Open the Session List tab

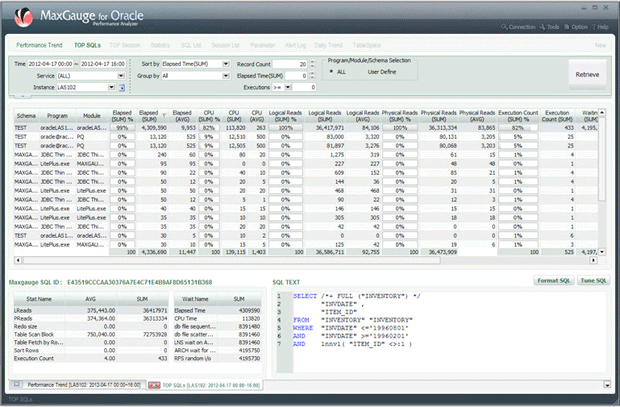tap(225, 45)
